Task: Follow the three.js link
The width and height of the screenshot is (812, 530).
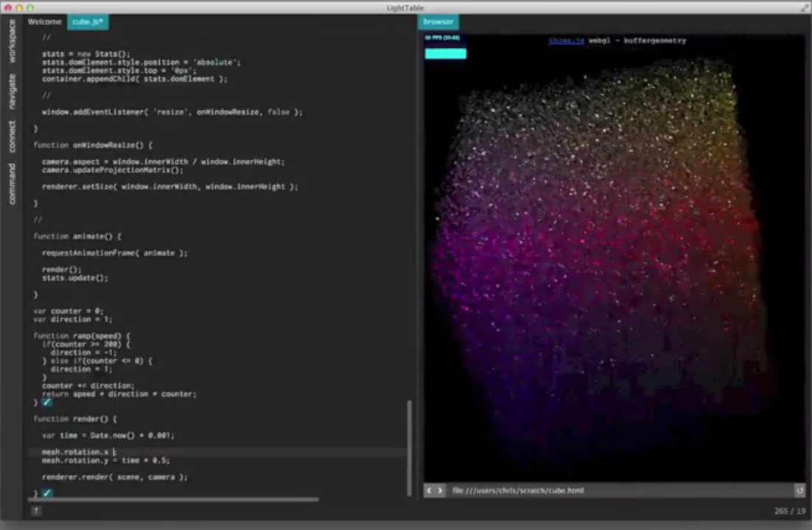Action: 566,41
